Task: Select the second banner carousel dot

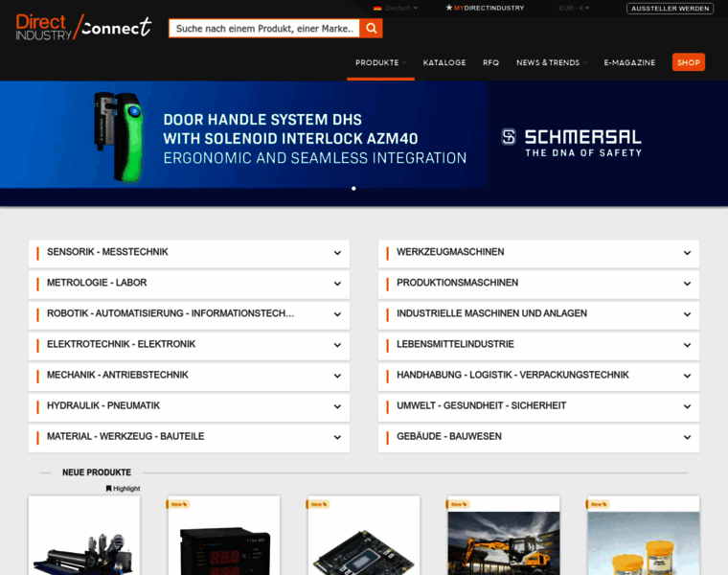Action: tap(364, 189)
